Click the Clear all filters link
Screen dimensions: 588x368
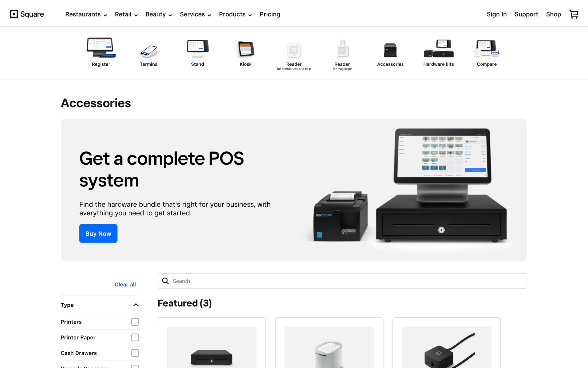pyautogui.click(x=125, y=285)
